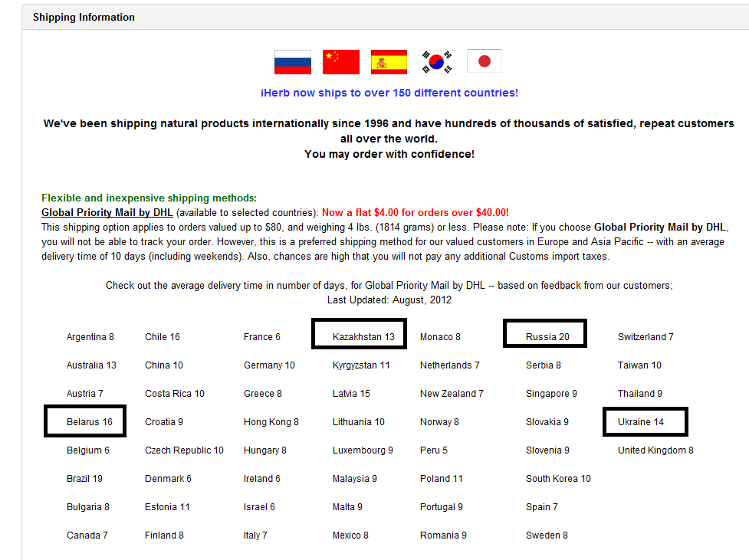Click the Chinese flag icon
The image size is (749, 560).
pyautogui.click(x=340, y=62)
